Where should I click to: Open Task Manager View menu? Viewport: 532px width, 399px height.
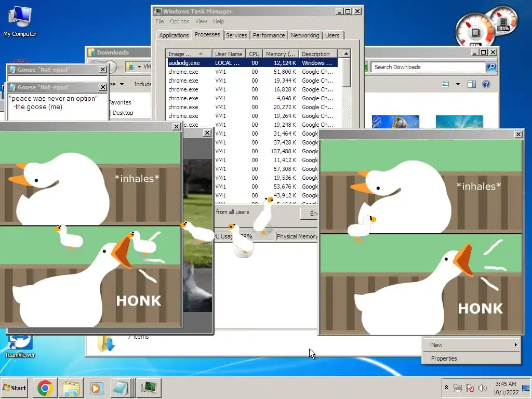coord(201,21)
